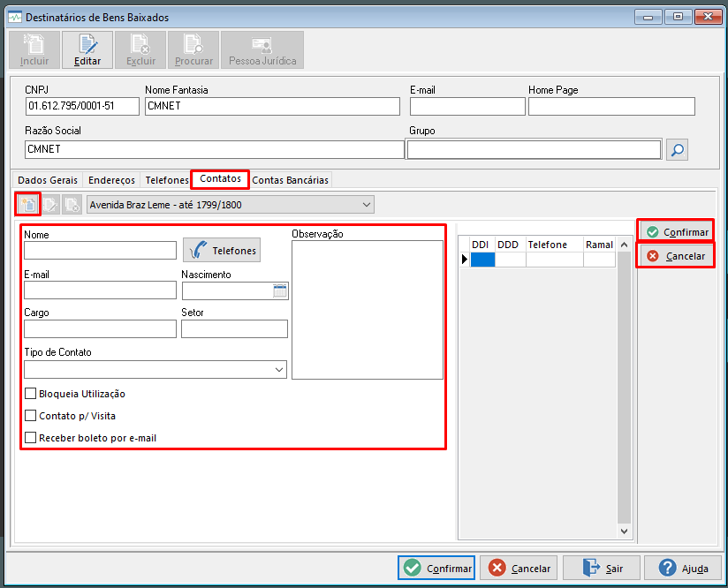Tick Receber boleto por e-mail checkbox
This screenshot has width=728, height=588.
[x=31, y=438]
